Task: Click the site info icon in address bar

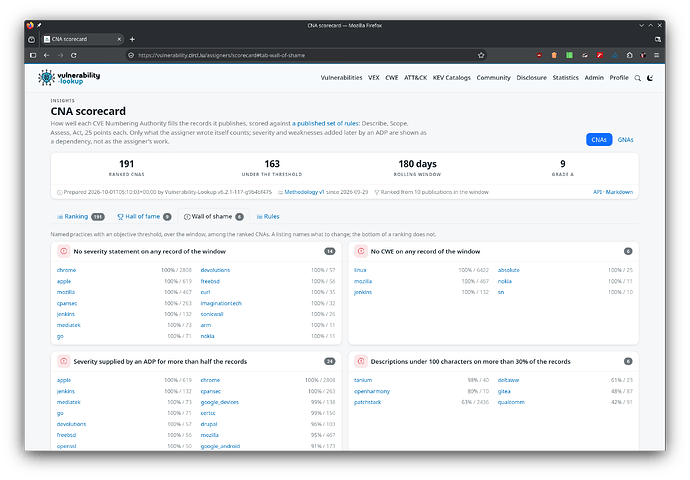Action: point(131,55)
